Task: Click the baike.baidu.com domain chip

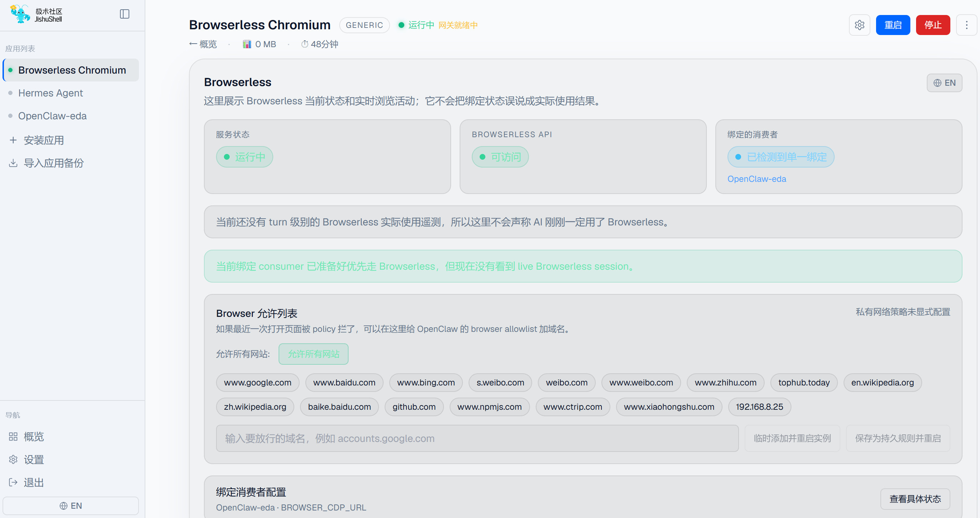Action: point(339,407)
